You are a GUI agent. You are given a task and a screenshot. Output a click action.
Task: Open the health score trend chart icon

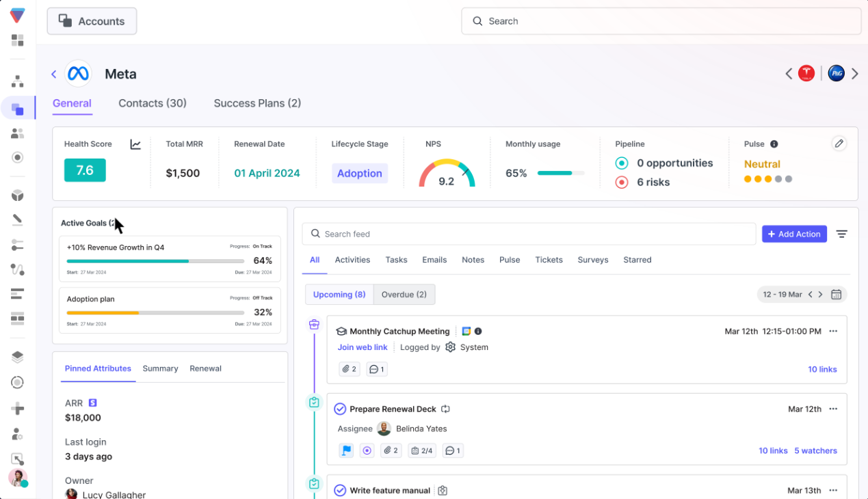pyautogui.click(x=135, y=144)
